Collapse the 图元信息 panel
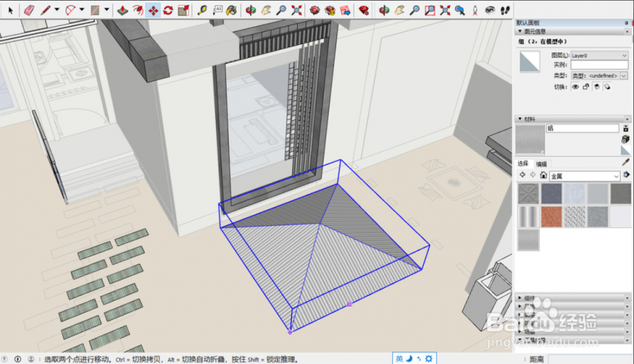Image resolution: width=634 pixels, height=364 pixels. [520, 31]
